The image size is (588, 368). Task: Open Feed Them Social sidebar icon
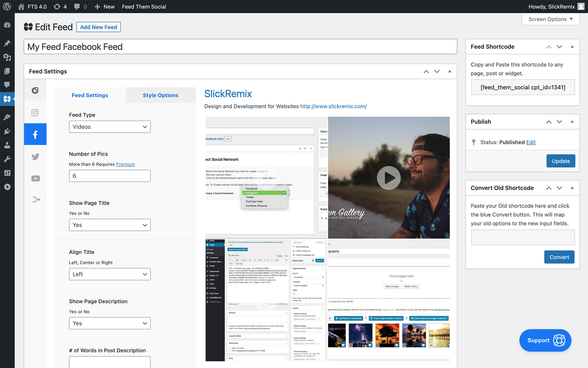pos(7,99)
